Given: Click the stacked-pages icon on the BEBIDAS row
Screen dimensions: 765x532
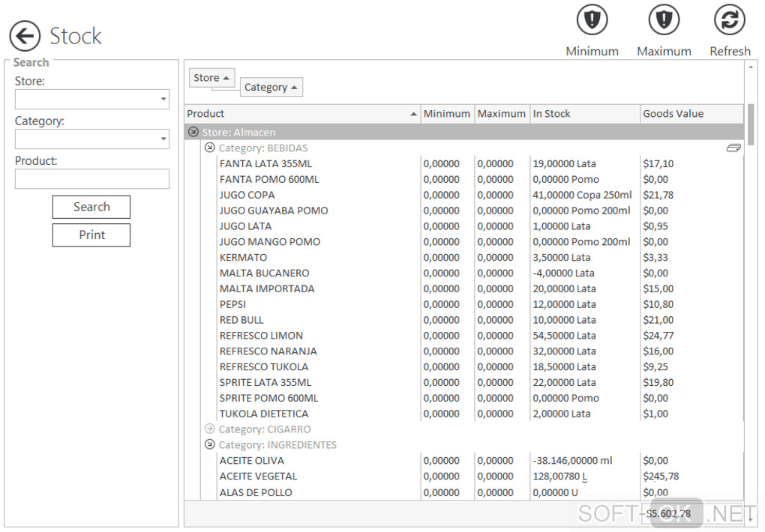Looking at the screenshot, I should [x=733, y=148].
